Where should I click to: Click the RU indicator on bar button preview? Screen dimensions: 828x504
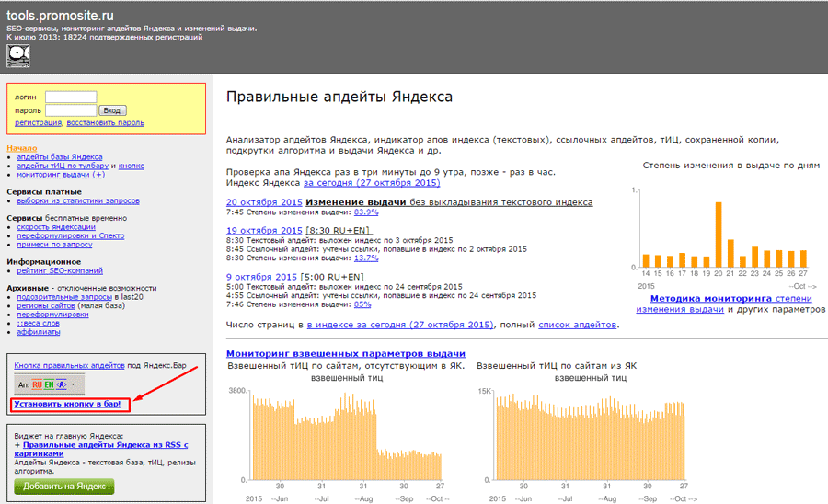[37, 384]
